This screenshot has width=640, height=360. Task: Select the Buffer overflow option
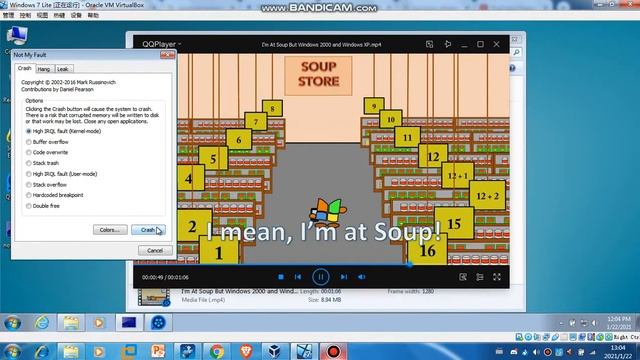(47, 142)
